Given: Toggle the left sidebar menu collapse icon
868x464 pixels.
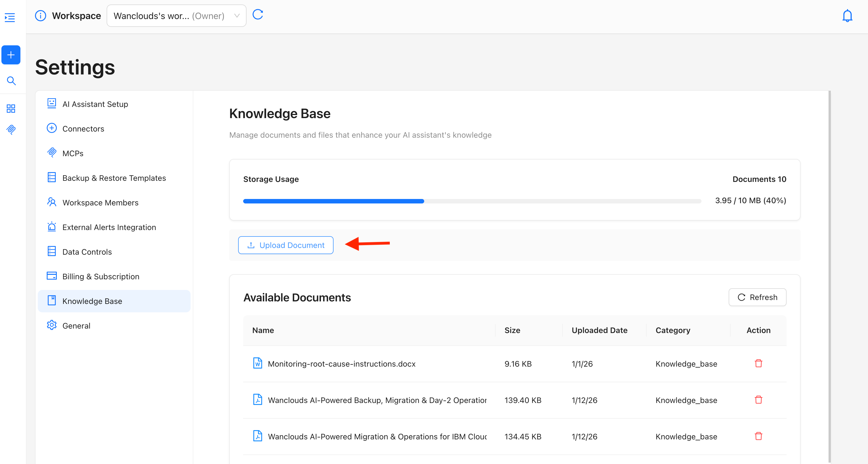Looking at the screenshot, I should (10, 18).
